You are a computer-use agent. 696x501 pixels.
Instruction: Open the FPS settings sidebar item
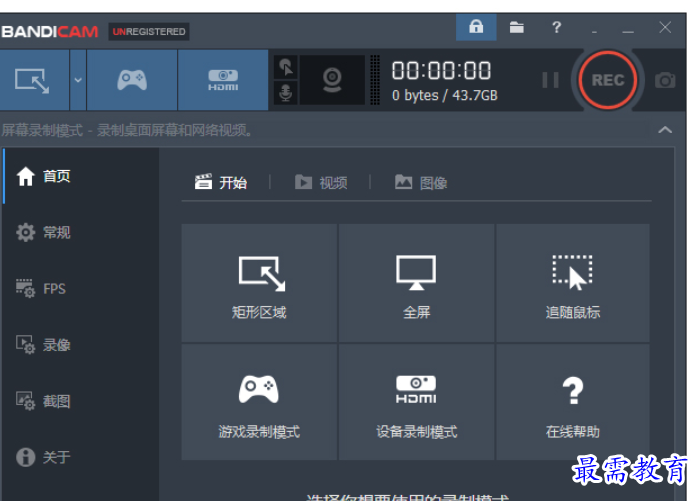81,288
